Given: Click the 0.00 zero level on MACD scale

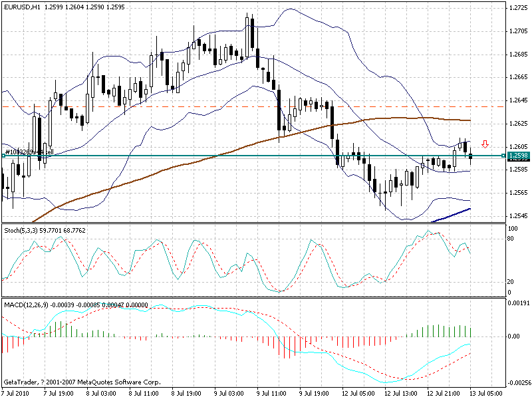Looking at the screenshot, I should click(x=513, y=336).
